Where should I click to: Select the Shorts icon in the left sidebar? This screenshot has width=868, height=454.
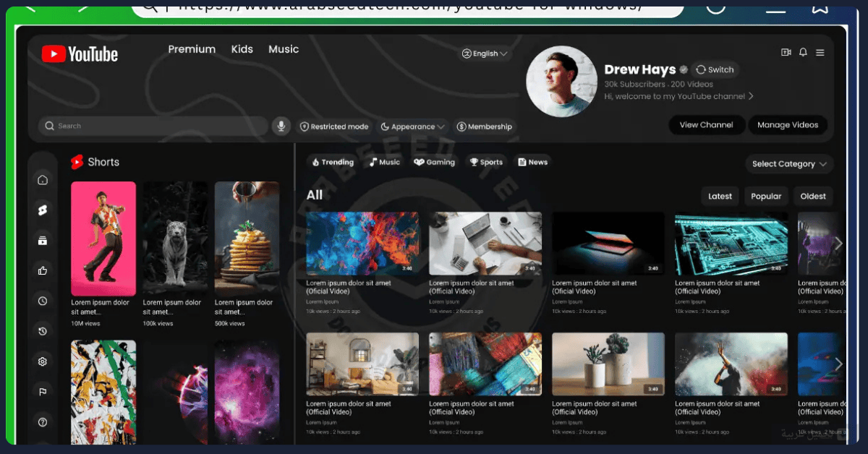click(x=43, y=210)
